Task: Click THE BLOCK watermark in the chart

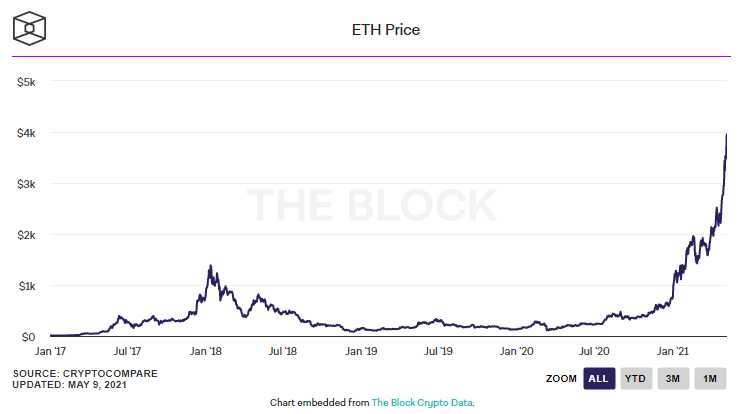Action: [371, 205]
